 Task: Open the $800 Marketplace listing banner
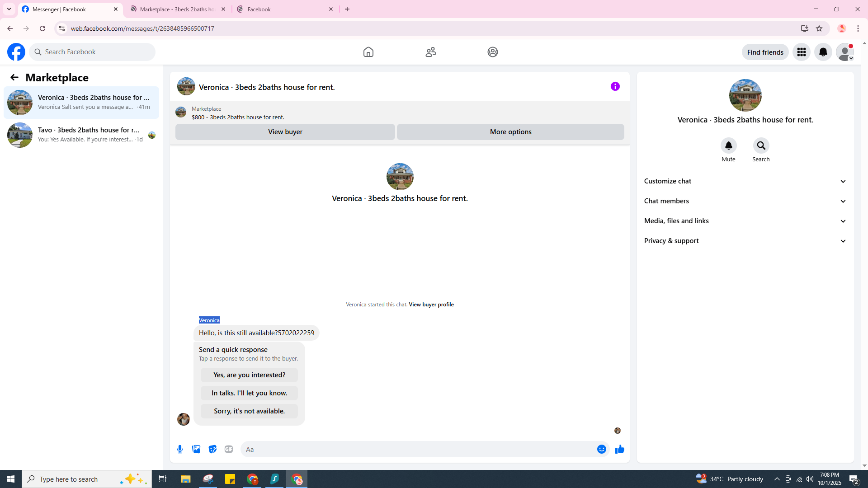[x=400, y=113]
